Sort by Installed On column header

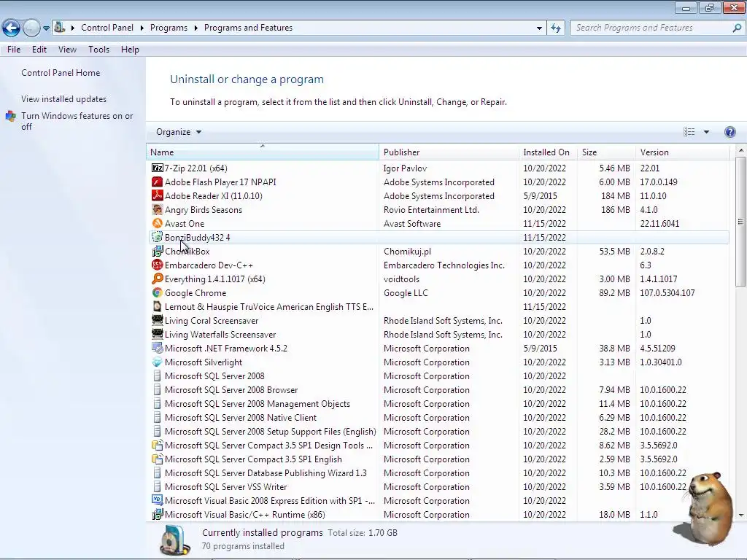(548, 152)
